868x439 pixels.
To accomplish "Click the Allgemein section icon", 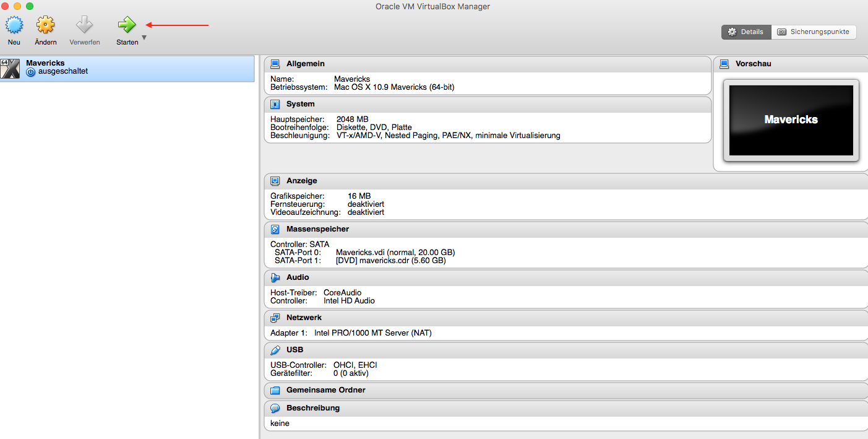I will coord(275,64).
